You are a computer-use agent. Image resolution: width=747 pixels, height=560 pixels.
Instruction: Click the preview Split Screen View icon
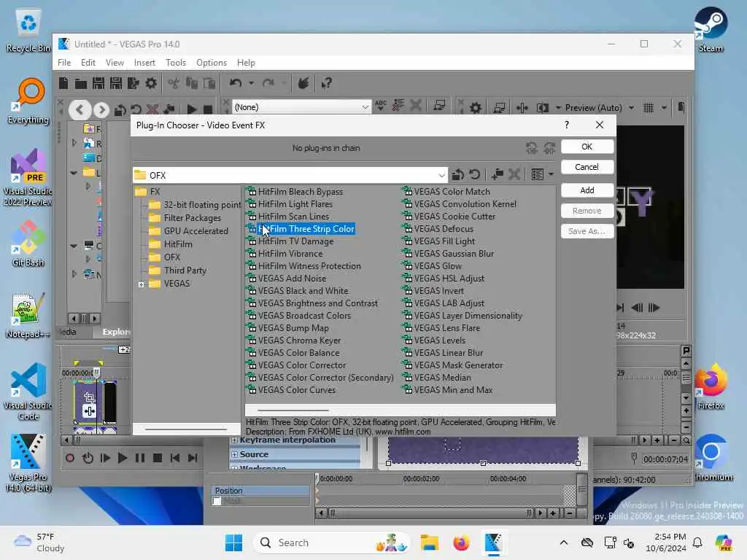pos(543,108)
